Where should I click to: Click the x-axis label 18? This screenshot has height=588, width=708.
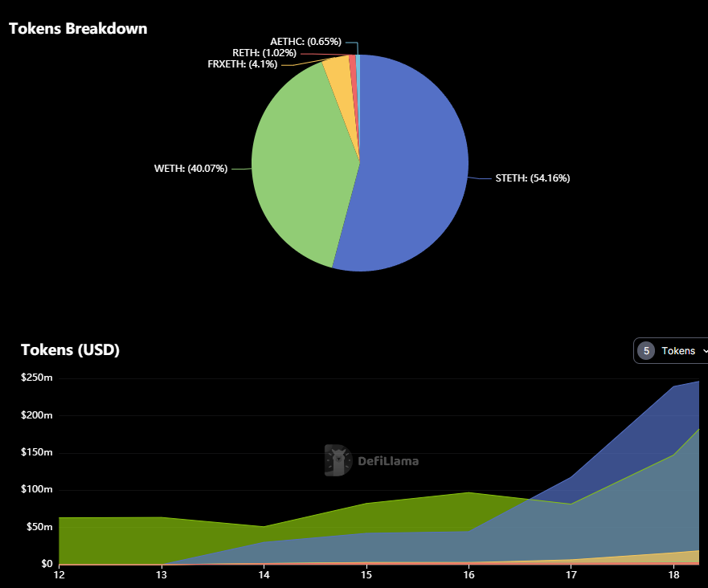[x=673, y=575]
